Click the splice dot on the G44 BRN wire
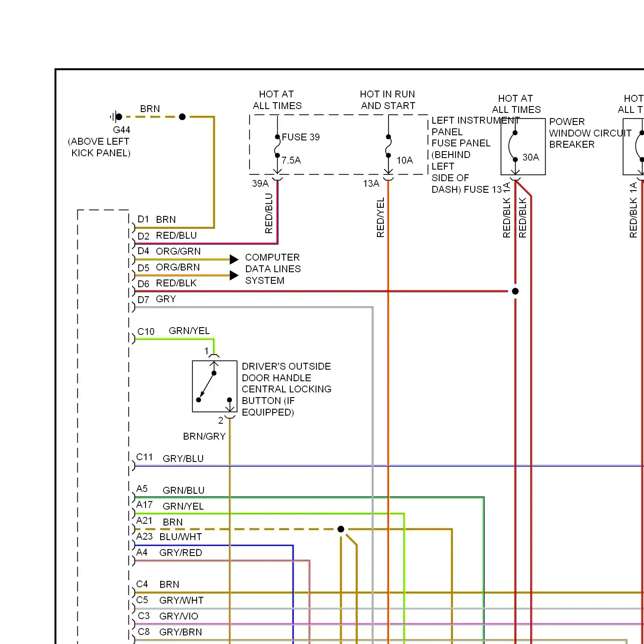Image resolution: width=644 pixels, height=644 pixels. 182,117
